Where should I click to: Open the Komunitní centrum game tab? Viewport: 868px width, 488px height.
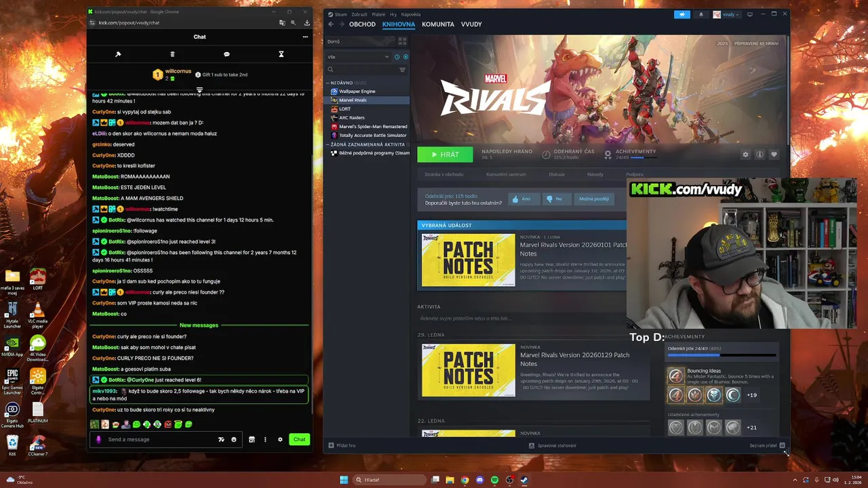click(506, 174)
